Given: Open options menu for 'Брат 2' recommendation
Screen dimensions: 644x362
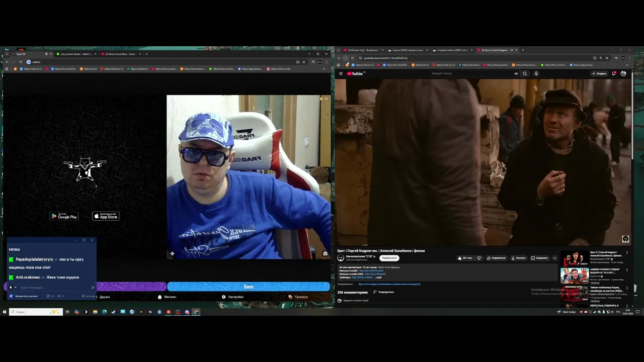Looking at the screenshot, I should [x=627, y=252].
